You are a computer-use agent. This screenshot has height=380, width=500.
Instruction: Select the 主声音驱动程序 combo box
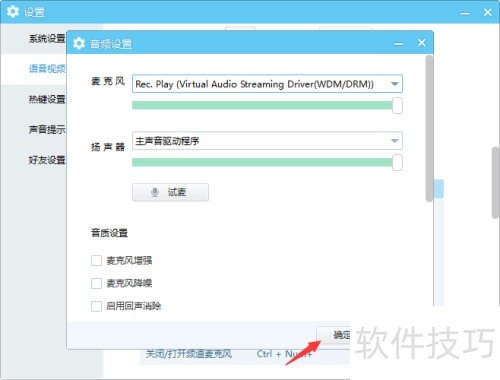tap(267, 141)
